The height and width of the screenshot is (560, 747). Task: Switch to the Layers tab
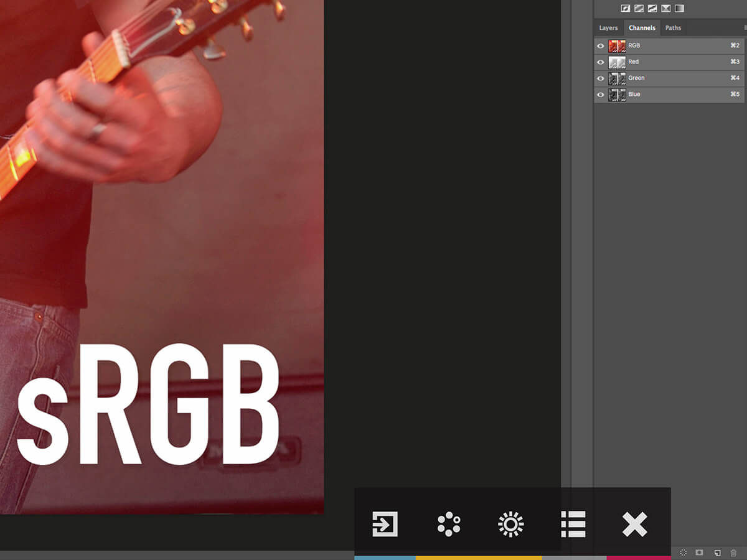pos(608,27)
